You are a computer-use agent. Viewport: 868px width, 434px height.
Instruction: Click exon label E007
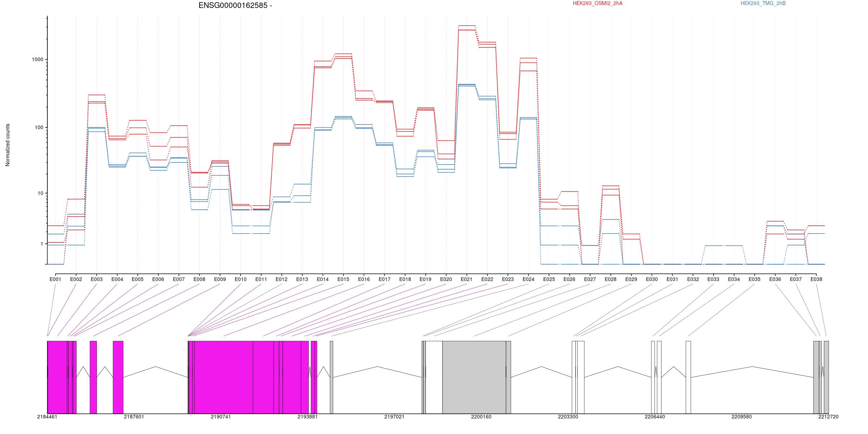point(179,279)
